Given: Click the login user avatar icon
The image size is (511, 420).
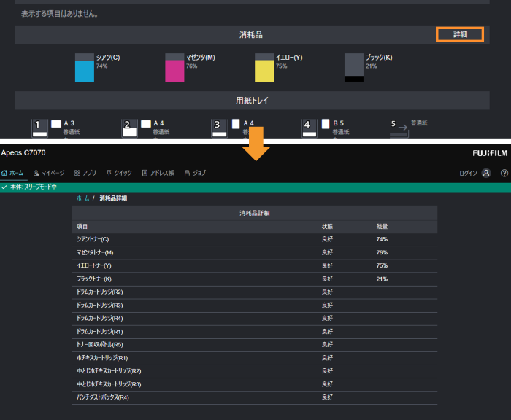Looking at the screenshot, I should (x=486, y=174).
